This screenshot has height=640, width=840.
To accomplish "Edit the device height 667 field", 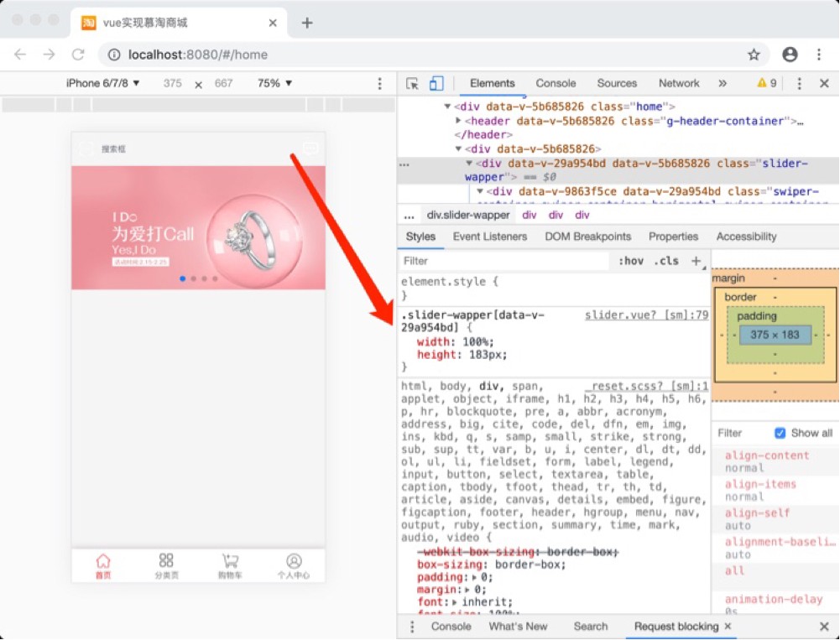I will point(223,83).
